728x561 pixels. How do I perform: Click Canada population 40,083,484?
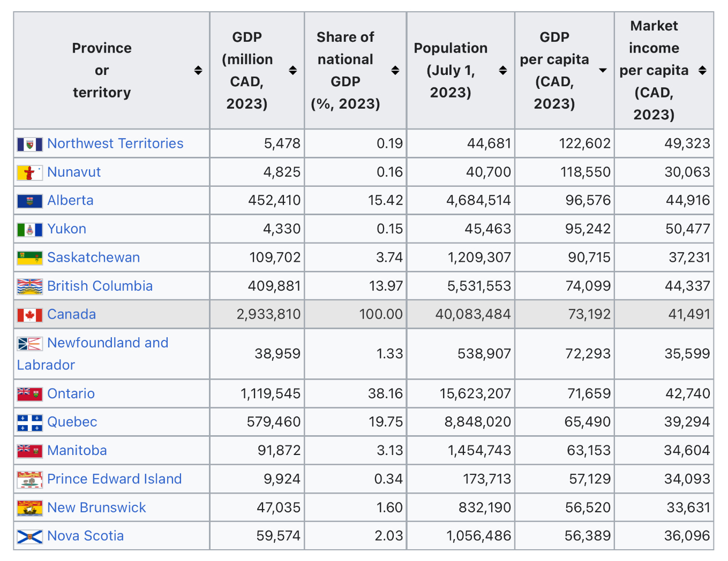tap(473, 314)
